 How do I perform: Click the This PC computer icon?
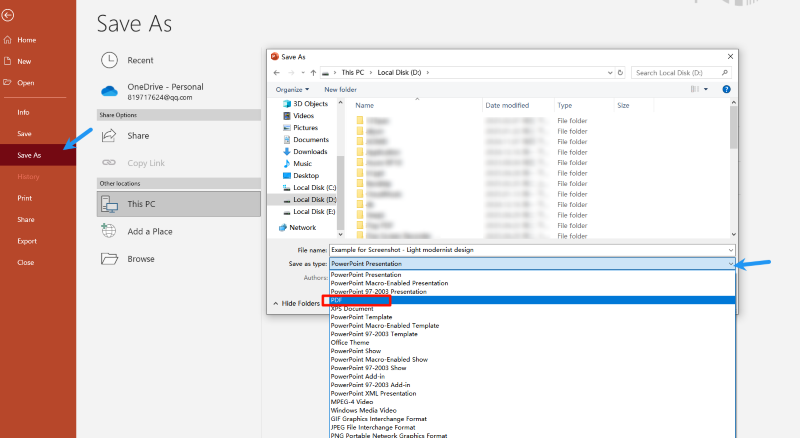[109, 204]
